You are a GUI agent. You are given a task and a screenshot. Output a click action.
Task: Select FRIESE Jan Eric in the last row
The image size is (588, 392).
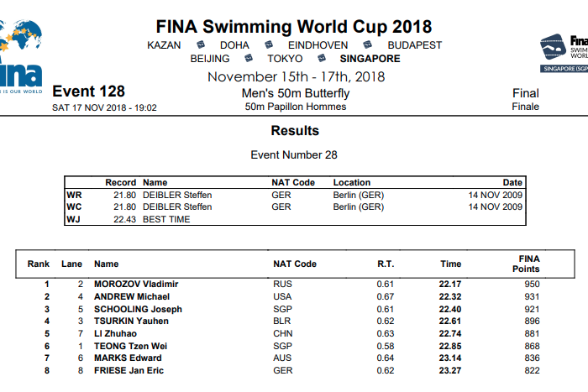[128, 370]
